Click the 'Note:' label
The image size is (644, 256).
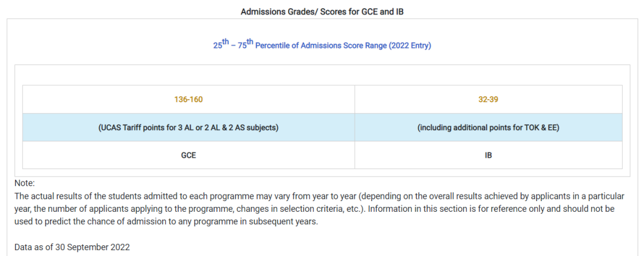click(x=24, y=183)
